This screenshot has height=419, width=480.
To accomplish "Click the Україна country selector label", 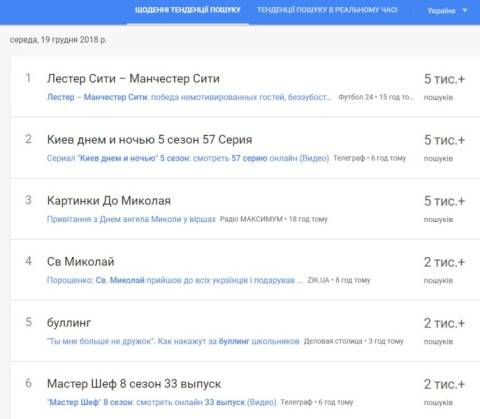I will 441,11.
